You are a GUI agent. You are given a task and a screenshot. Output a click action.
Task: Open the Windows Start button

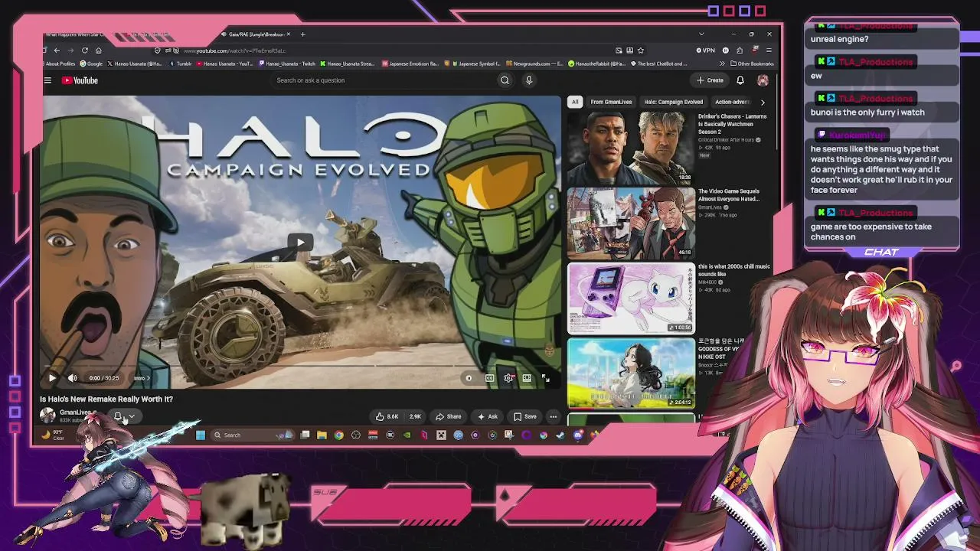(200, 435)
